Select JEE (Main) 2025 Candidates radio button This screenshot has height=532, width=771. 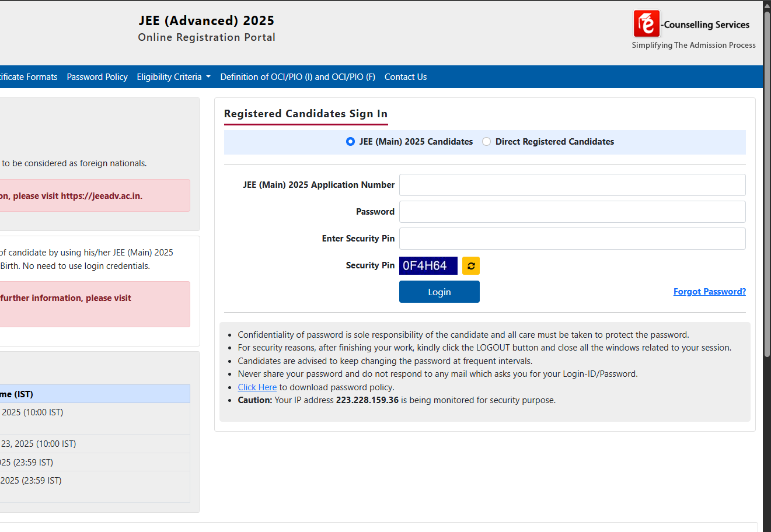350,142
